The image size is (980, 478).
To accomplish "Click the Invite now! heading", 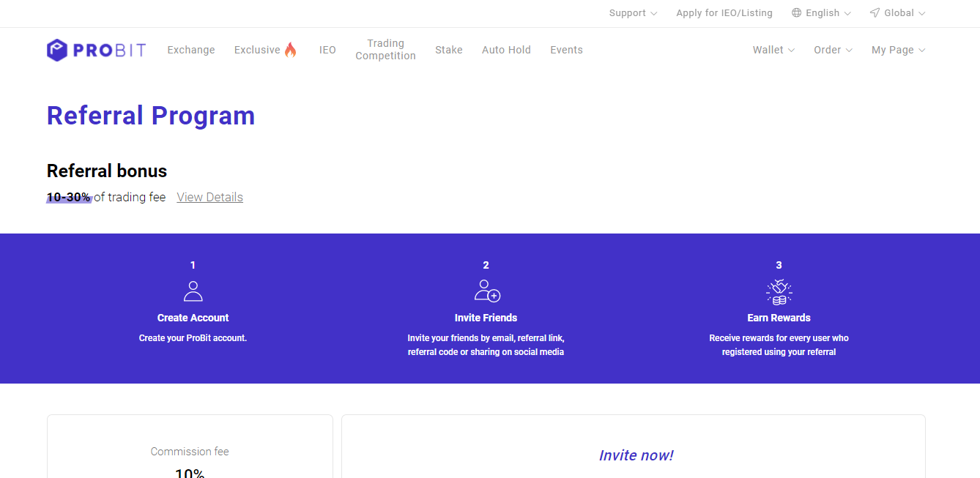I will point(636,455).
